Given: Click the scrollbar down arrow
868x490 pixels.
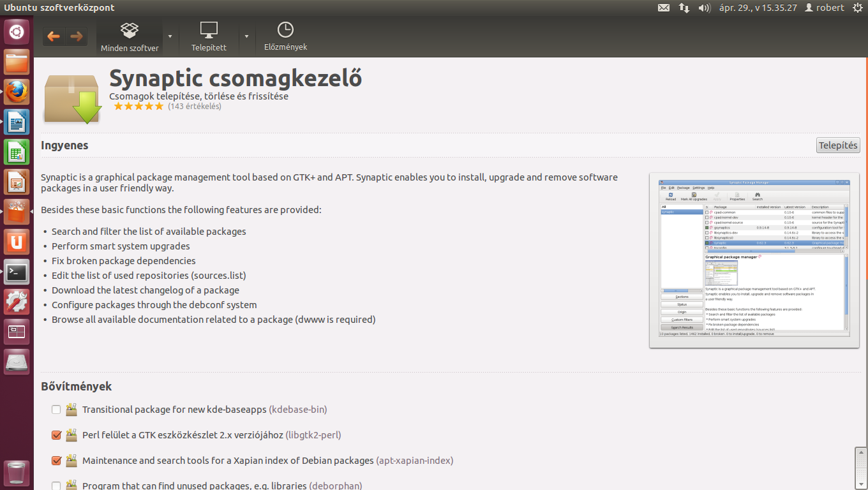Looking at the screenshot, I should click(x=862, y=484).
